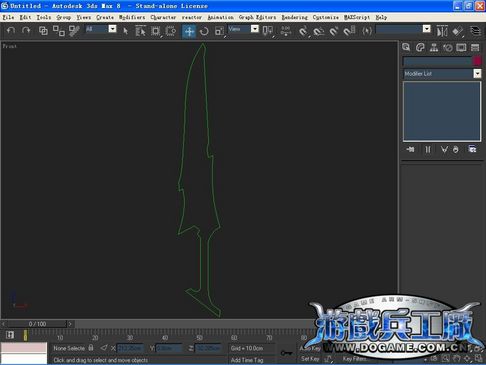The width and height of the screenshot is (486, 365).
Task: Click the 0 / 100 time slider
Action: 37,324
